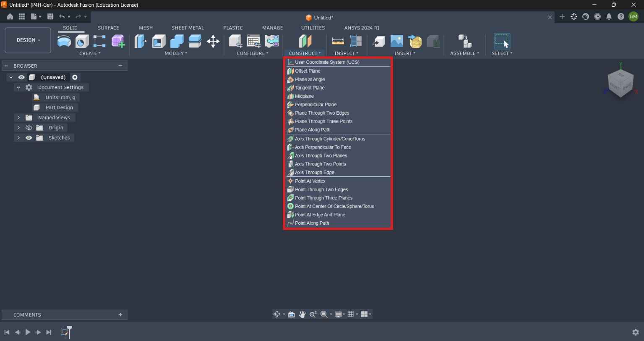
Task: Open the Data Panel grid icon
Action: [x=22, y=17]
